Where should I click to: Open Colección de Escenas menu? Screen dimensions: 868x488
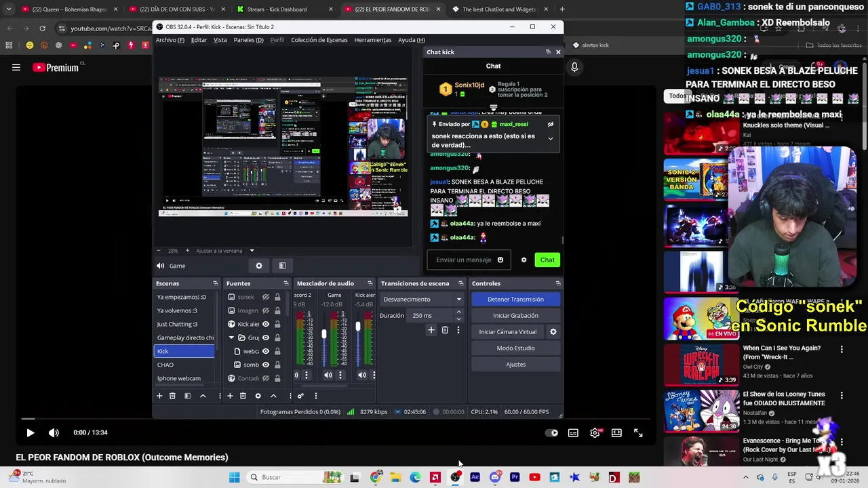pyautogui.click(x=319, y=40)
